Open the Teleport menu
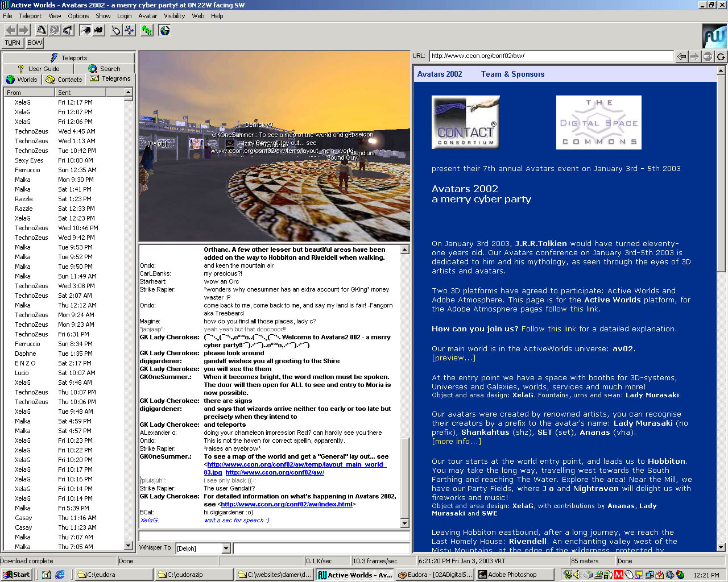The height and width of the screenshot is (582, 728). [x=30, y=16]
